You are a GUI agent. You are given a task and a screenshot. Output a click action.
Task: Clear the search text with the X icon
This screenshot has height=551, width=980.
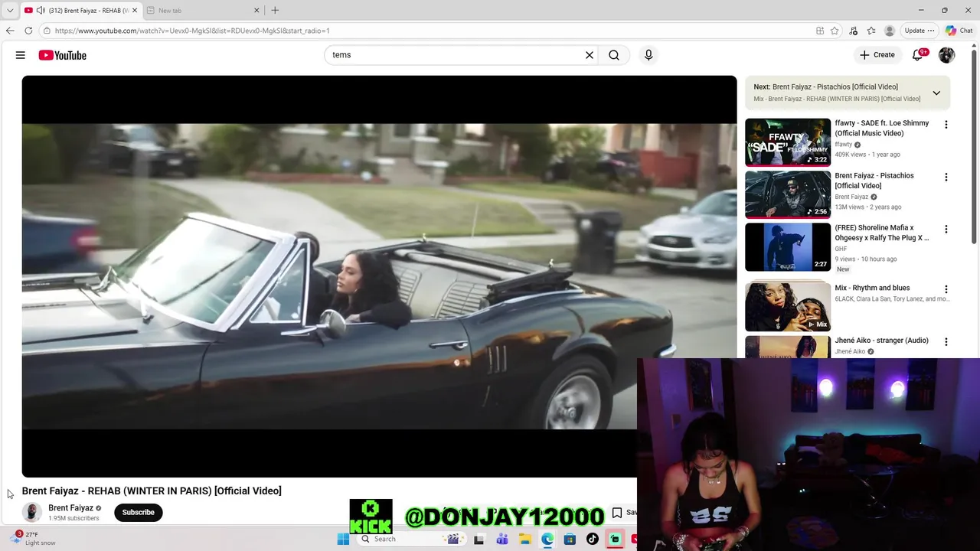(x=590, y=55)
